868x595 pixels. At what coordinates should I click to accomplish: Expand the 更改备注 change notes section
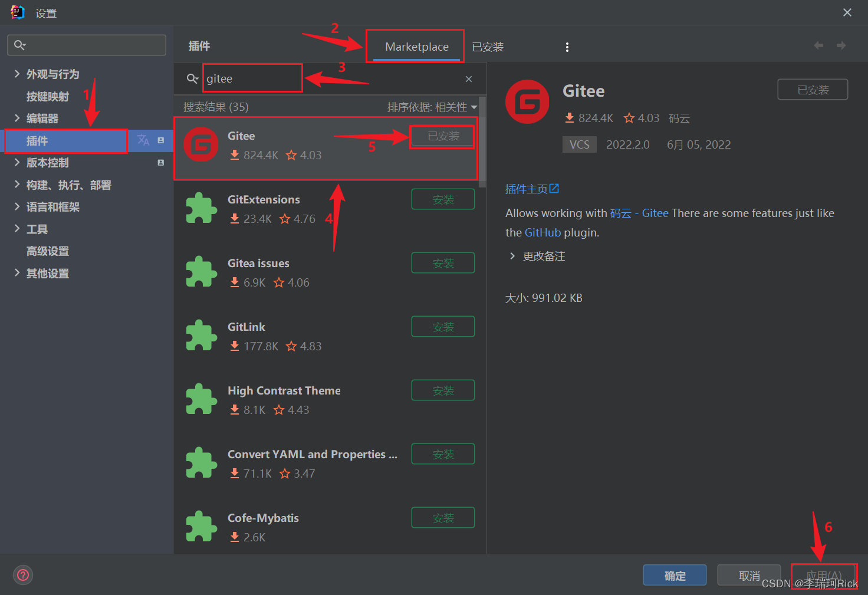[512, 256]
